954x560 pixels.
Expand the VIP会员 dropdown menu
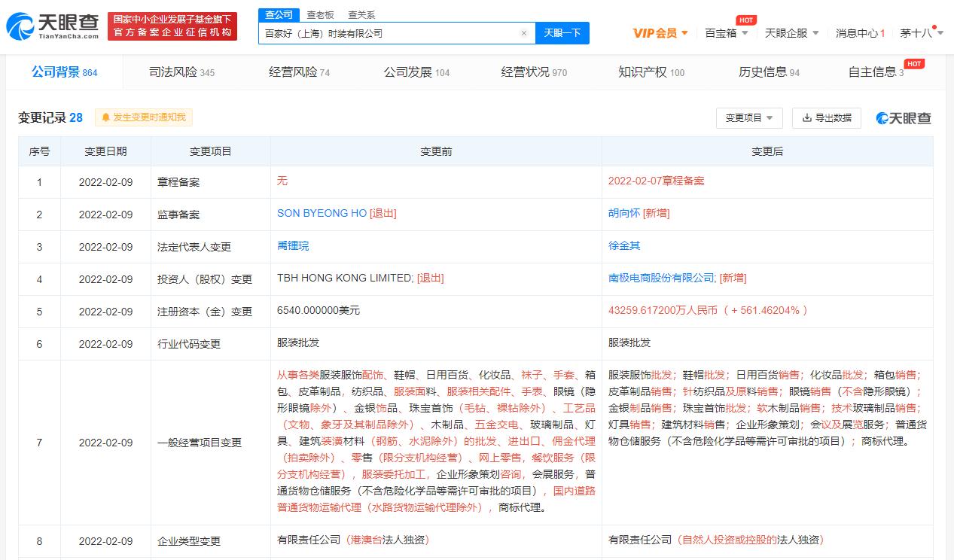[x=660, y=33]
